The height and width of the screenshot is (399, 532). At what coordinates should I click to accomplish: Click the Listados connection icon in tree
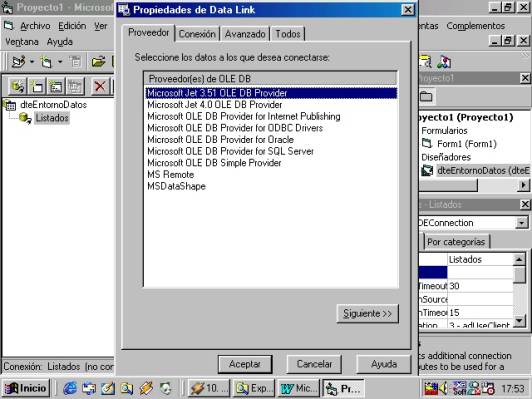coord(25,118)
